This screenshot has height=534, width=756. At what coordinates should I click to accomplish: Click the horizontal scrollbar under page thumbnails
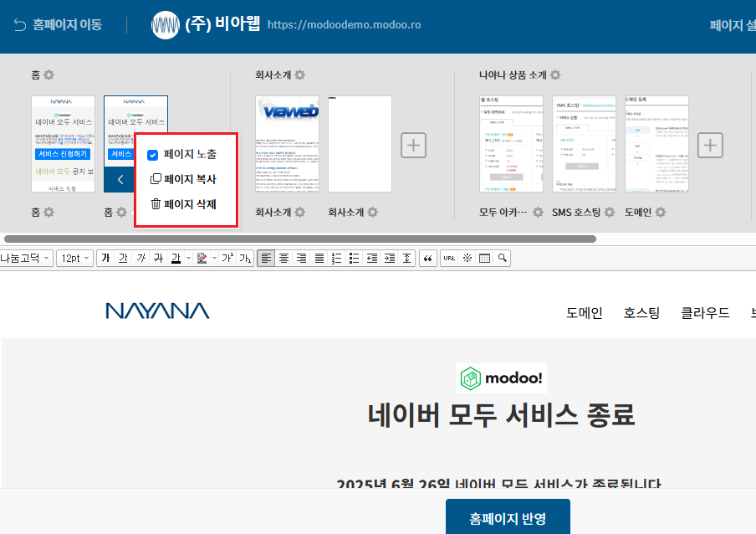pos(300,239)
